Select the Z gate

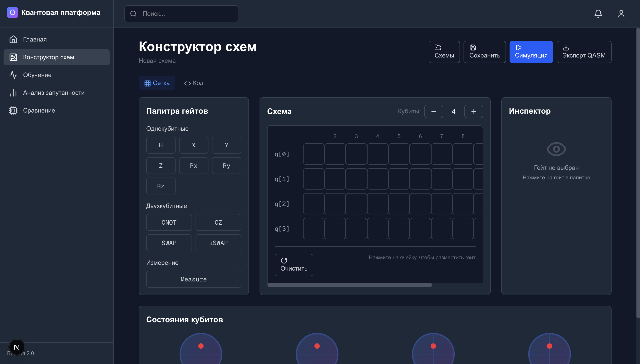161,166
